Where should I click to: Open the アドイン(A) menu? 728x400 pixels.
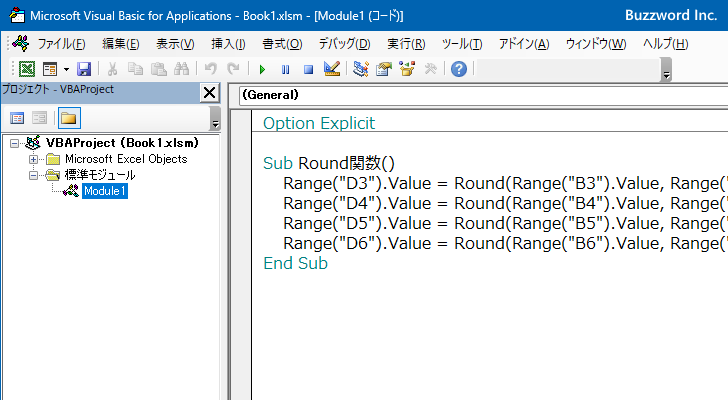click(x=524, y=44)
